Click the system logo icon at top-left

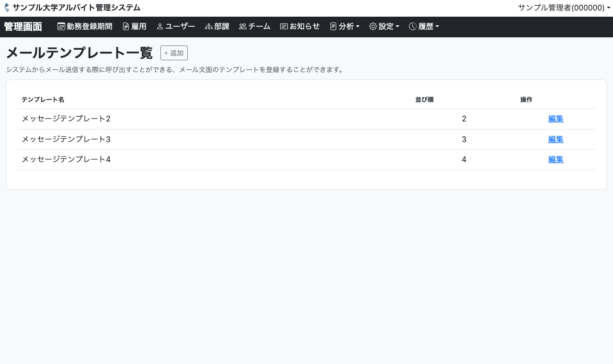(x=7, y=8)
